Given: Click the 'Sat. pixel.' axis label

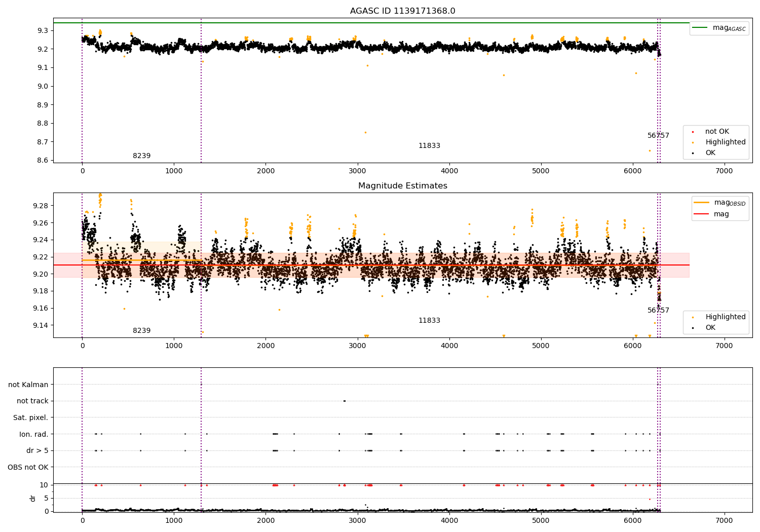Looking at the screenshot, I should pyautogui.click(x=30, y=417).
